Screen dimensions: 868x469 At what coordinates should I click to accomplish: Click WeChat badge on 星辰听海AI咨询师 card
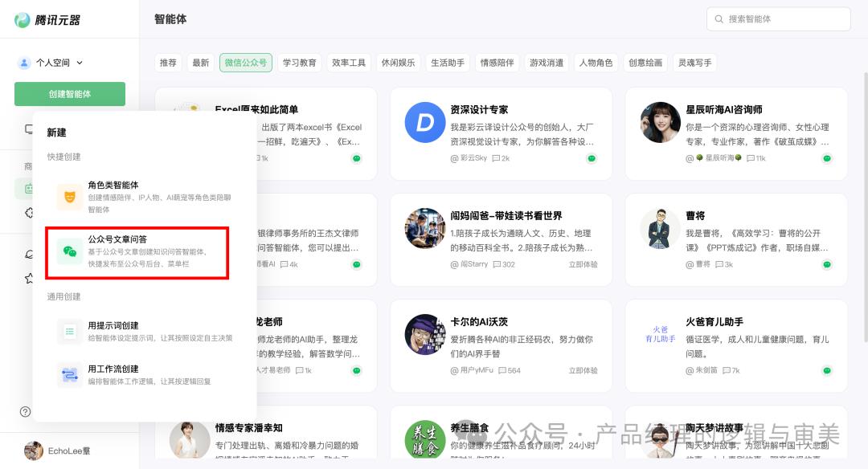pyautogui.click(x=826, y=159)
